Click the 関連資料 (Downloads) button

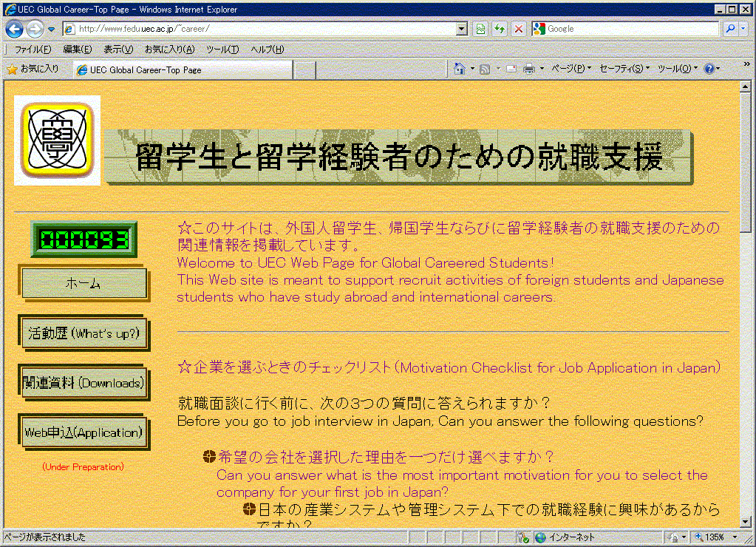click(82, 383)
